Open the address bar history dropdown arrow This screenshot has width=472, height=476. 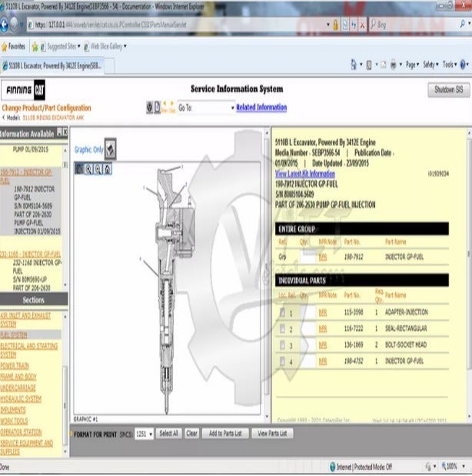point(328,25)
